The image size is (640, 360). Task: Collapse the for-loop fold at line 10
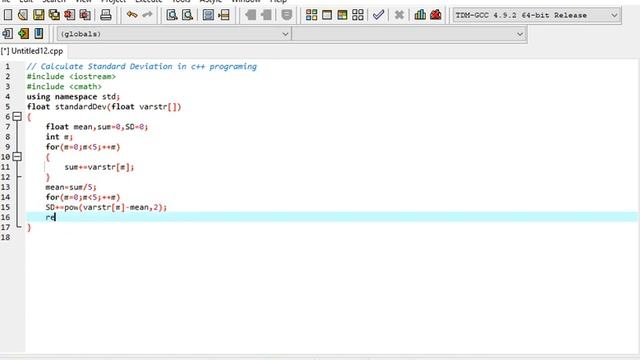pos(17,157)
